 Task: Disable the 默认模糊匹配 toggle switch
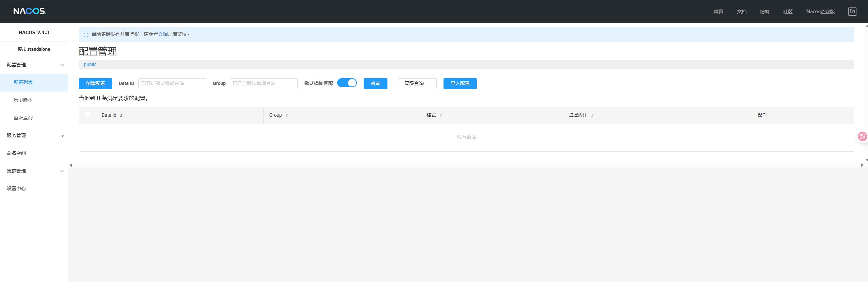coord(347,83)
